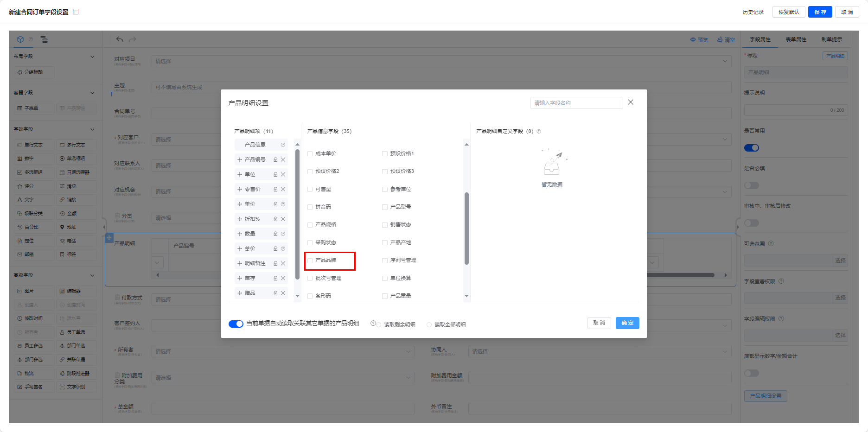Viewport: 868px width, 432px height.
Task: Check the 产品品牌 checkbox
Action: click(x=310, y=260)
